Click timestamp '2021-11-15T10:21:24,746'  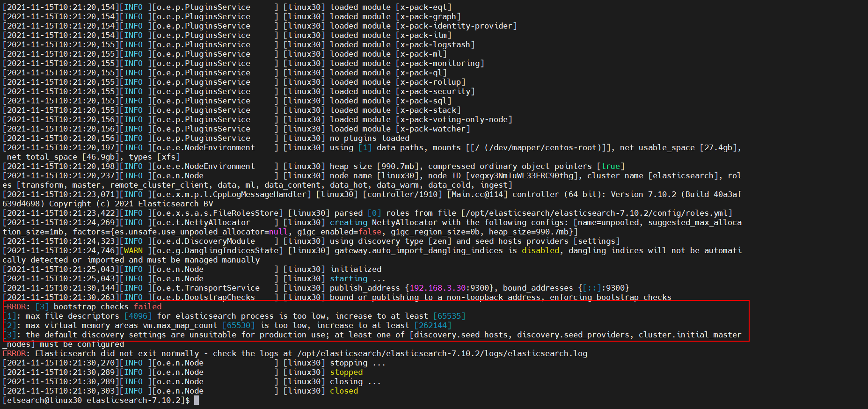coord(61,250)
